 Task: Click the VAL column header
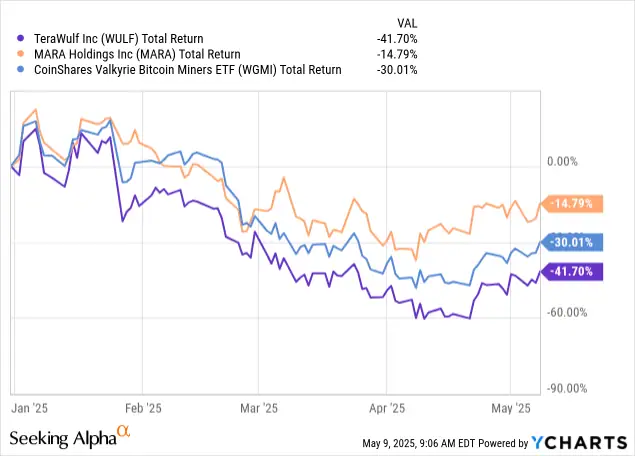click(x=408, y=20)
